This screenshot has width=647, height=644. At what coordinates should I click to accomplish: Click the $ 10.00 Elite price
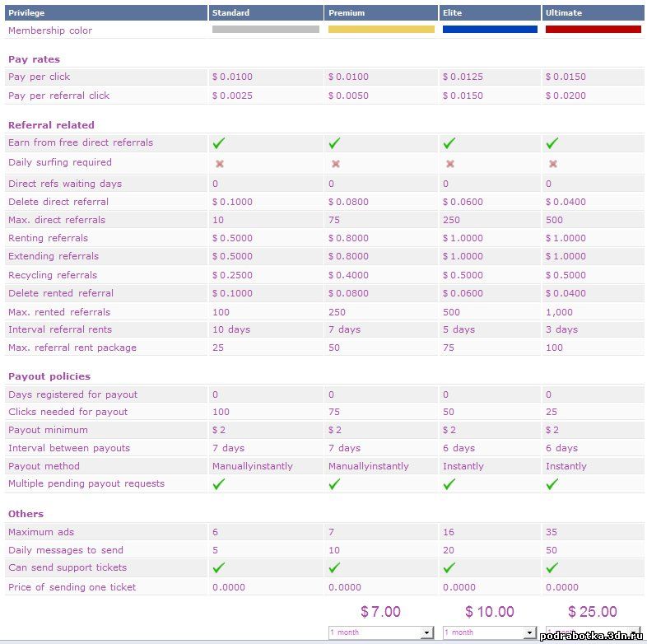click(x=490, y=612)
